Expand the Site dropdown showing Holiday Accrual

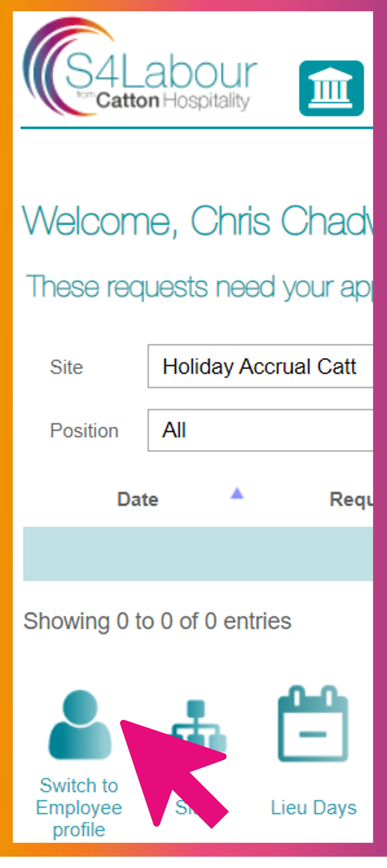(260, 366)
